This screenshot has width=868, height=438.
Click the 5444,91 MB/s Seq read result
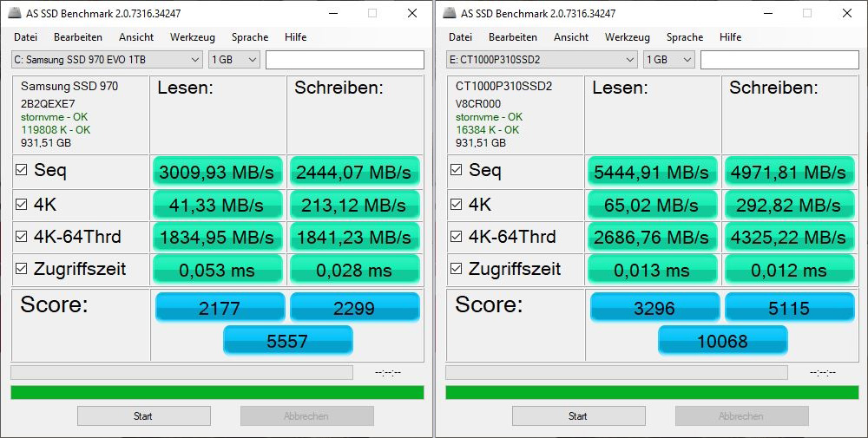652,172
